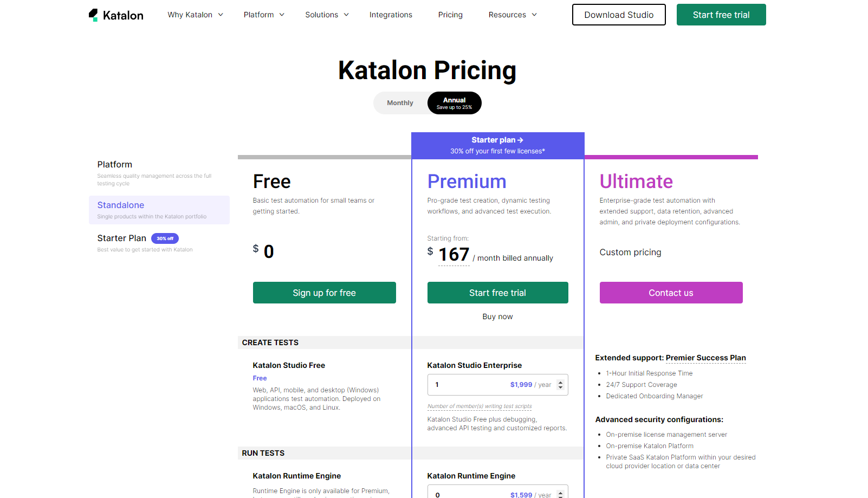Image resolution: width=868 pixels, height=498 pixels.
Task: Select the Platform pricing category
Action: click(x=159, y=172)
